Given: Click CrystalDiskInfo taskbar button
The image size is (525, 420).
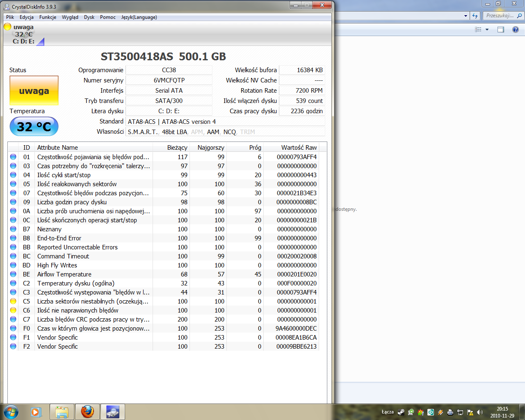Looking at the screenshot, I should pos(113,412).
